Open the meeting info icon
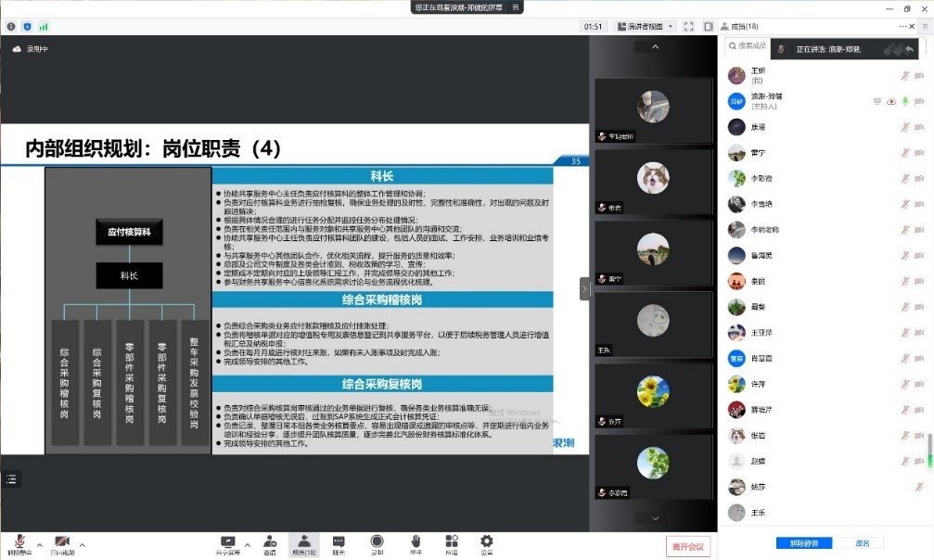The height and width of the screenshot is (560, 934). pyautogui.click(x=11, y=27)
